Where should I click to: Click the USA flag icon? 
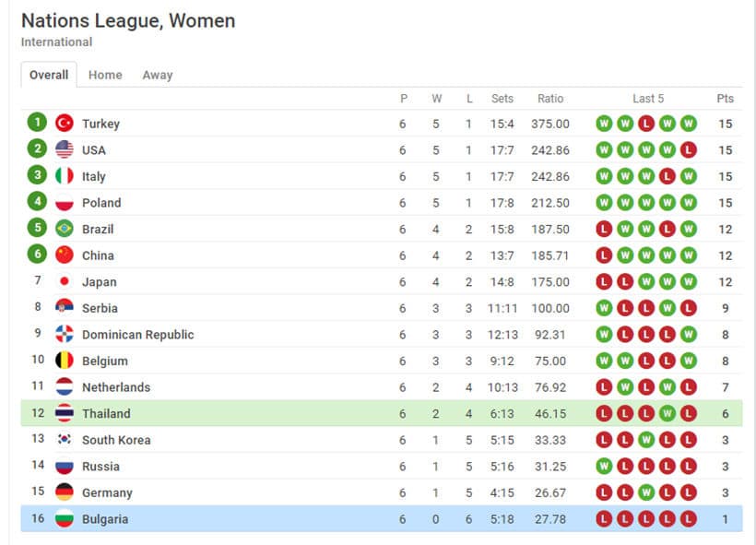[65, 149]
